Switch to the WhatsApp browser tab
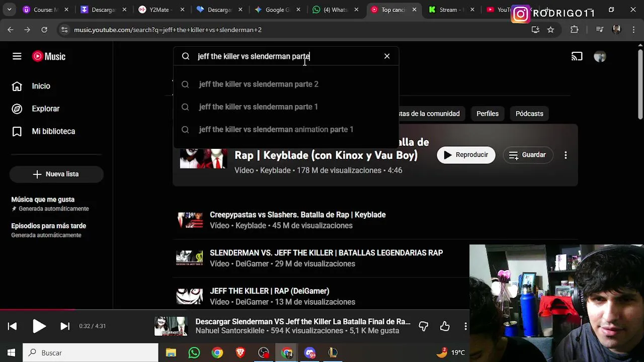This screenshot has width=644, height=362. [335, 10]
